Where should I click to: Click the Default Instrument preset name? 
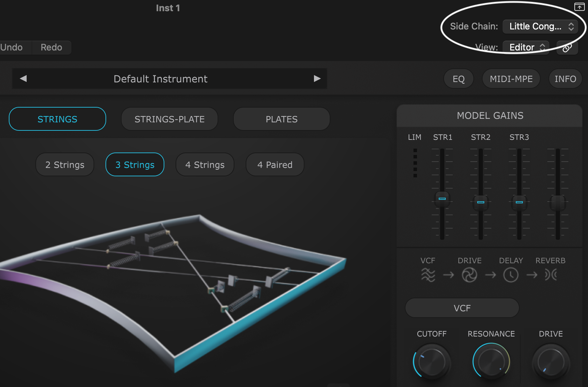(160, 79)
